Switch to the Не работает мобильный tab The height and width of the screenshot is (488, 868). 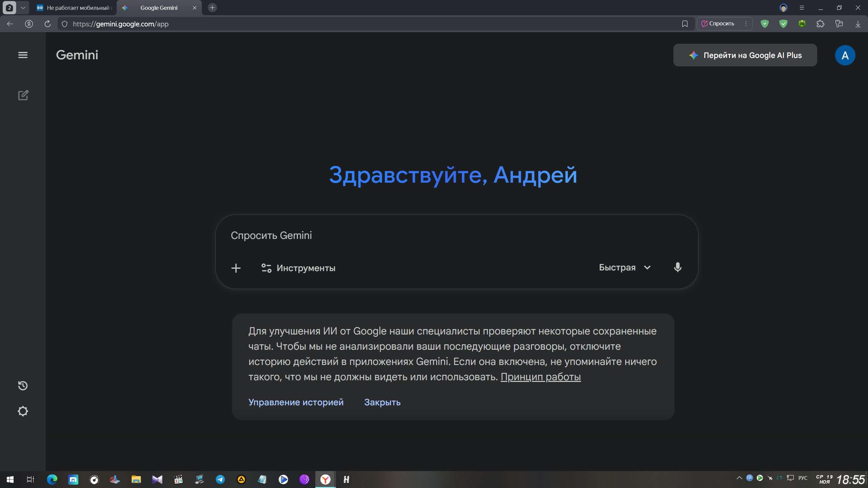pos(75,8)
